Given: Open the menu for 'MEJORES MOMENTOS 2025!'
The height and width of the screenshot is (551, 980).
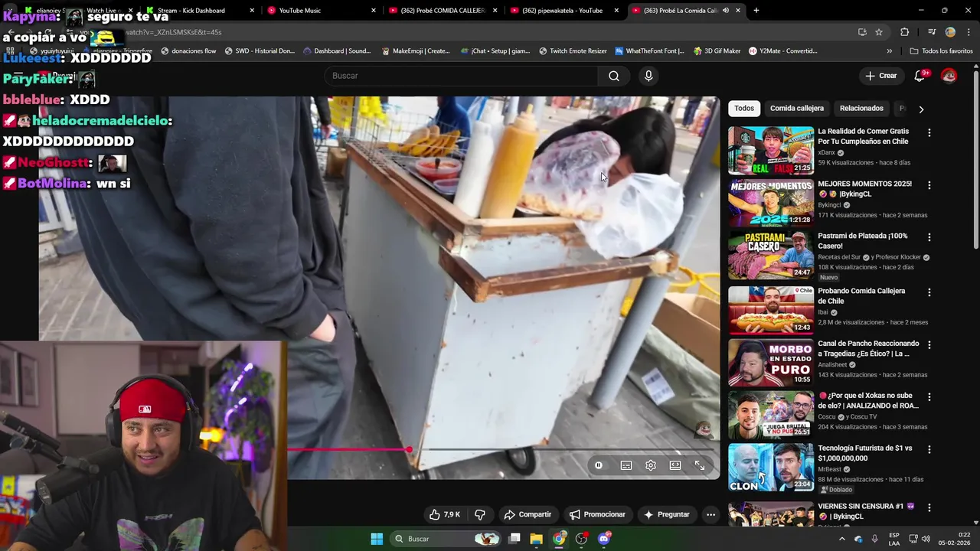Looking at the screenshot, I should point(929,184).
